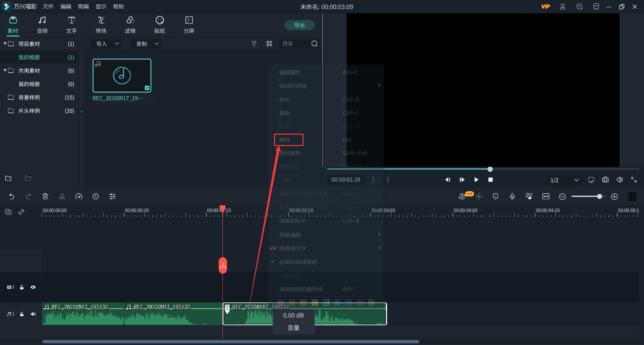Switch to the 转场 transitions tab

point(101,25)
